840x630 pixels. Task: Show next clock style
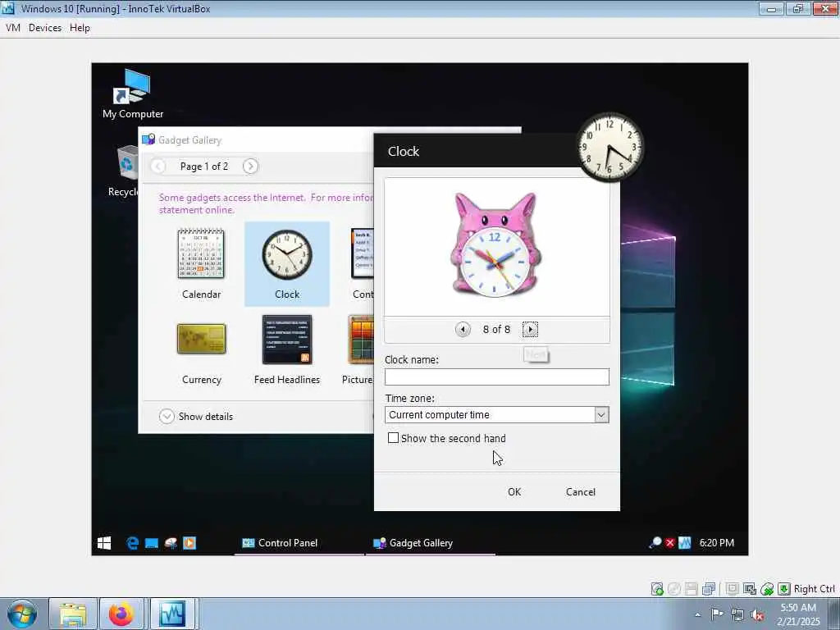pyautogui.click(x=530, y=329)
